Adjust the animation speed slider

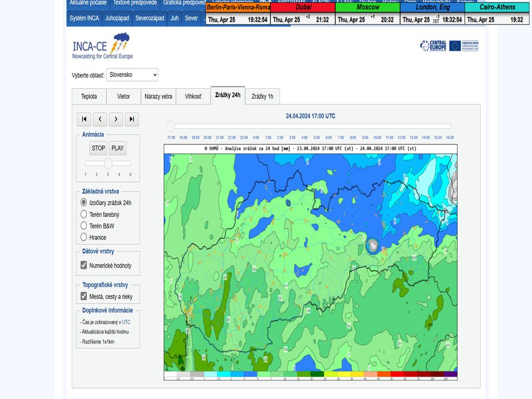point(108,163)
